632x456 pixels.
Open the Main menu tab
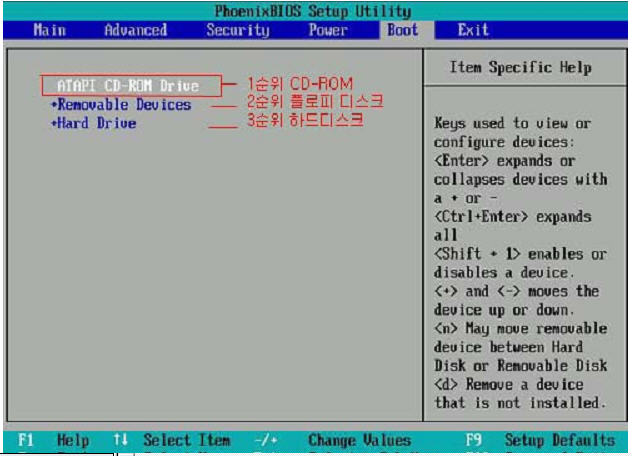click(x=50, y=30)
